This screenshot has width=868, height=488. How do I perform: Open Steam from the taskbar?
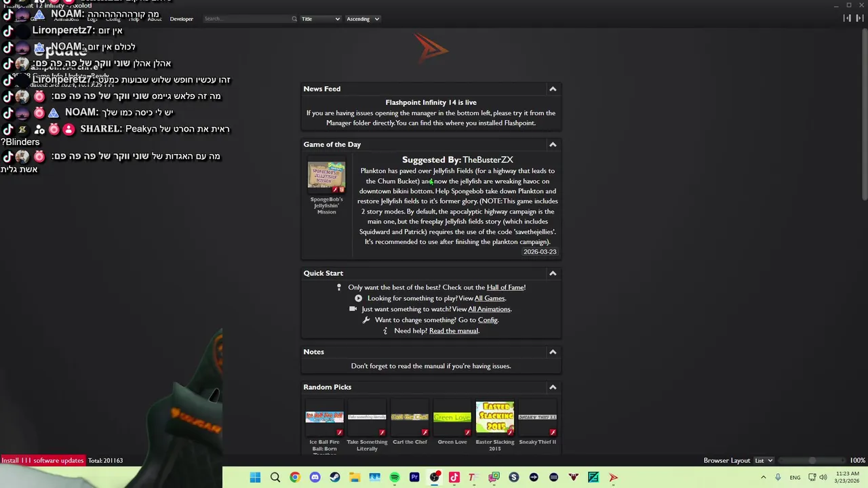tap(335, 477)
